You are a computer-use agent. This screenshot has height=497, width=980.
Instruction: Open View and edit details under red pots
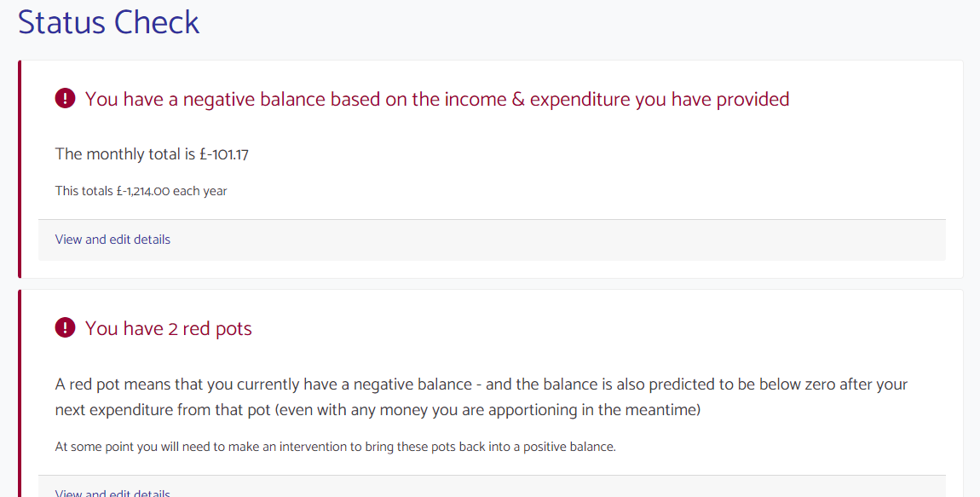point(112,493)
